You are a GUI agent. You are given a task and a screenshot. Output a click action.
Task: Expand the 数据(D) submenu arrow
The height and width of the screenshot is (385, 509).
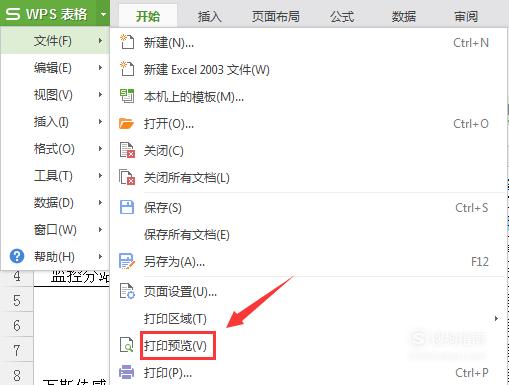pos(100,202)
